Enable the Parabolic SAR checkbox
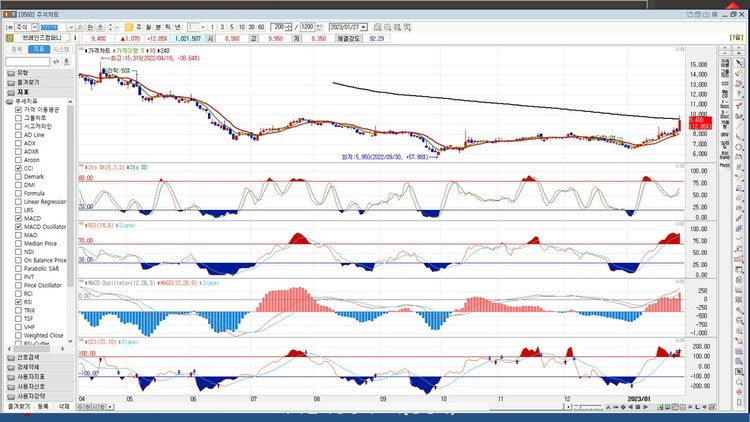This screenshot has height=422, width=750. 18,268
